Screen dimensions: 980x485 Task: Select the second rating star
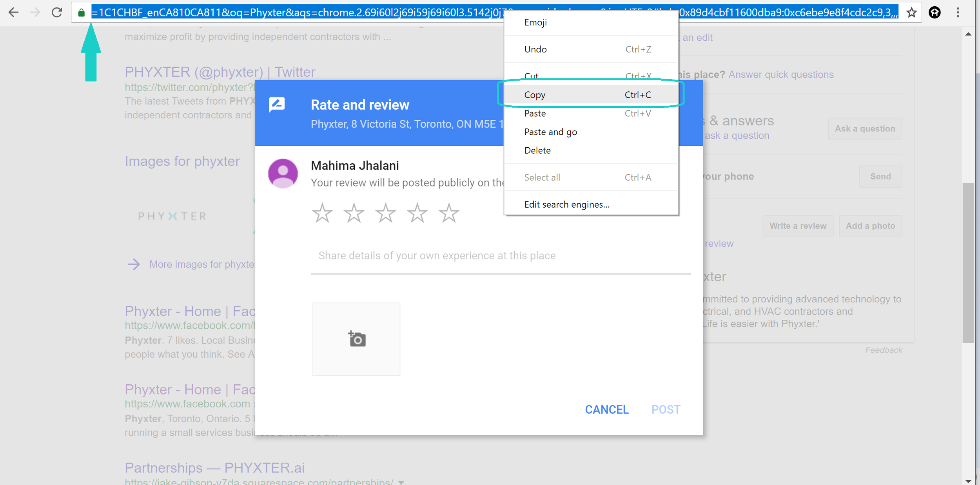(x=354, y=213)
